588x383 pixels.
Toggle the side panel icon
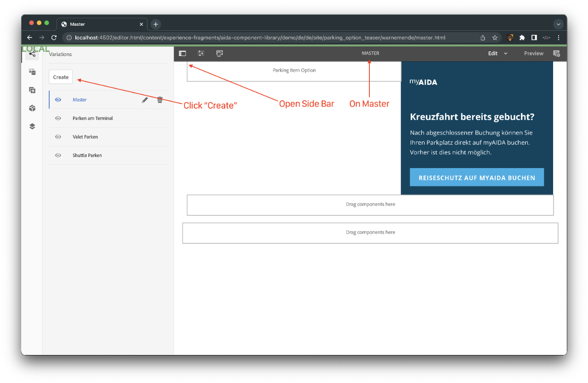pos(182,53)
